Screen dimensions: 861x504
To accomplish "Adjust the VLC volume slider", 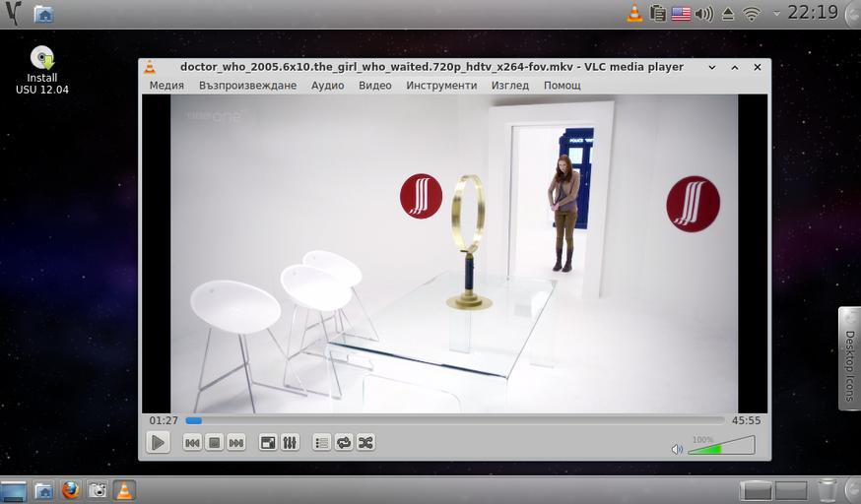I will click(720, 447).
